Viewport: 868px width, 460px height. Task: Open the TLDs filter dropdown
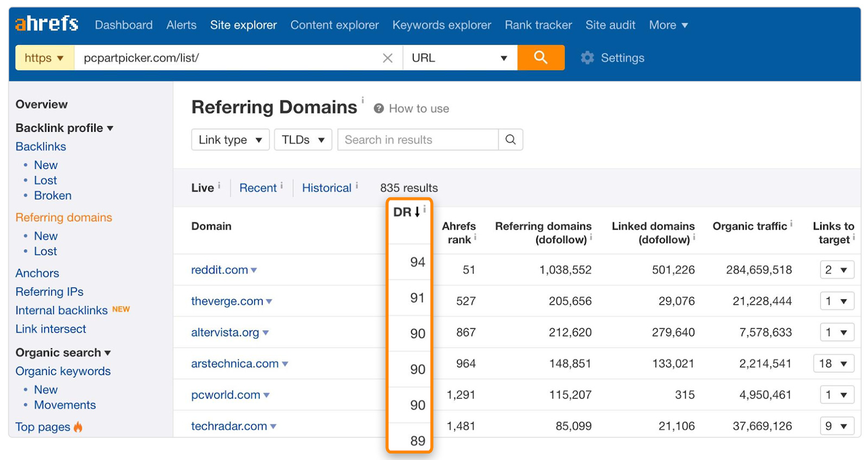tap(303, 139)
